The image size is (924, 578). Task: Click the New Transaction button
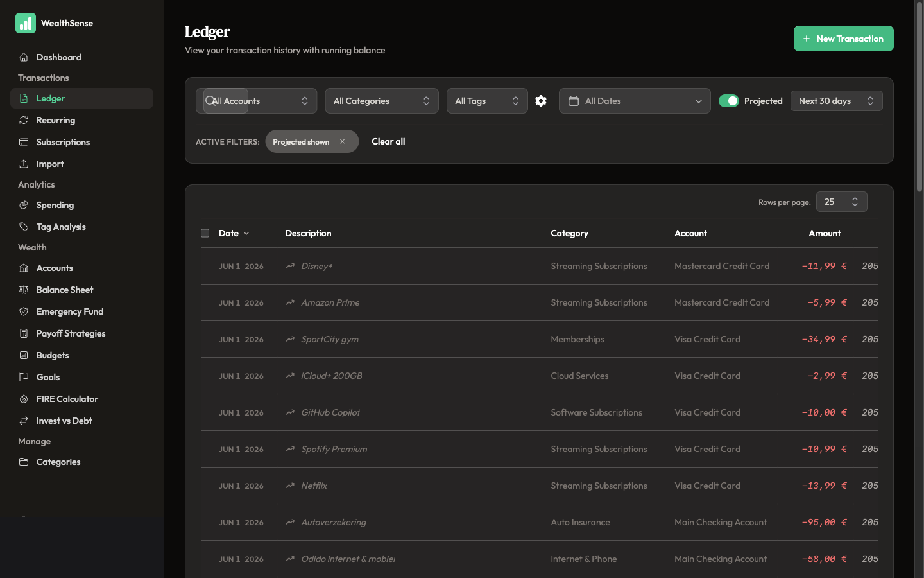click(843, 39)
